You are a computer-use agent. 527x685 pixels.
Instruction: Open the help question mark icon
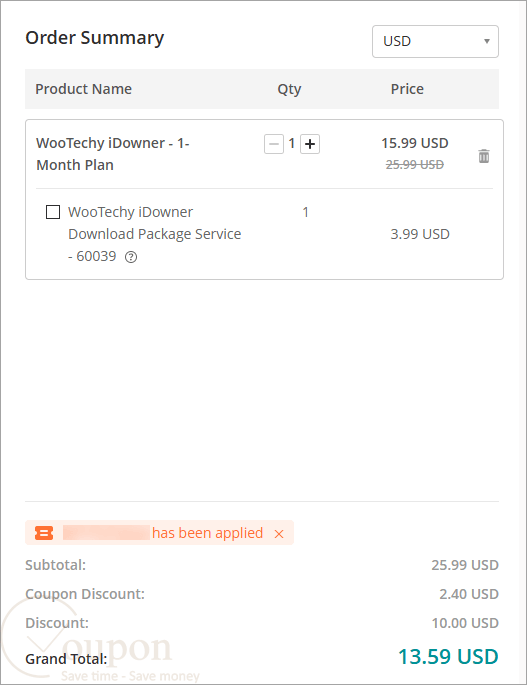131,257
